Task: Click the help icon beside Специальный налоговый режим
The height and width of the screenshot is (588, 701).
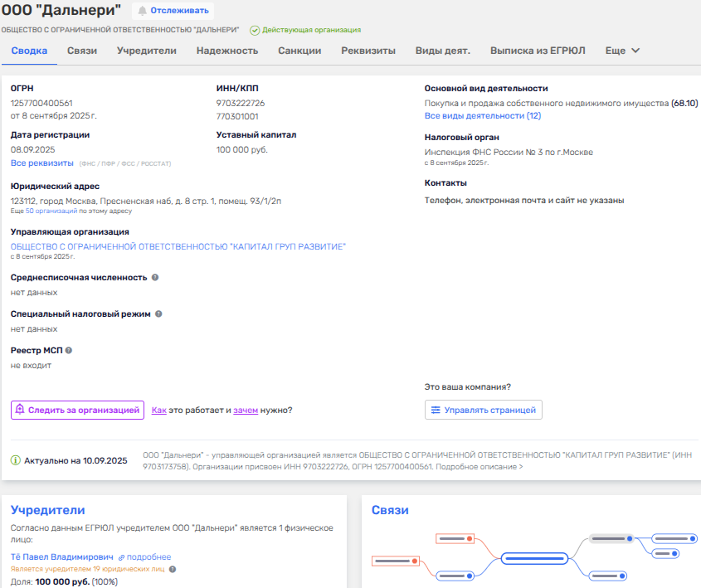Action: 158,314
